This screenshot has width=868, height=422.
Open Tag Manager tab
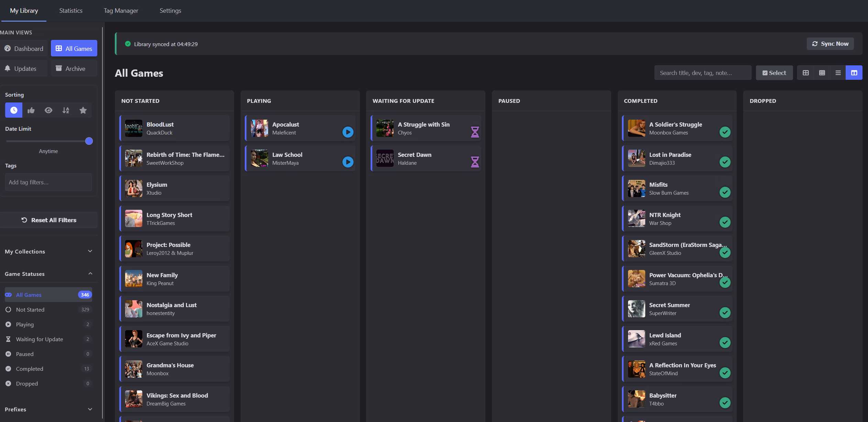(x=121, y=11)
